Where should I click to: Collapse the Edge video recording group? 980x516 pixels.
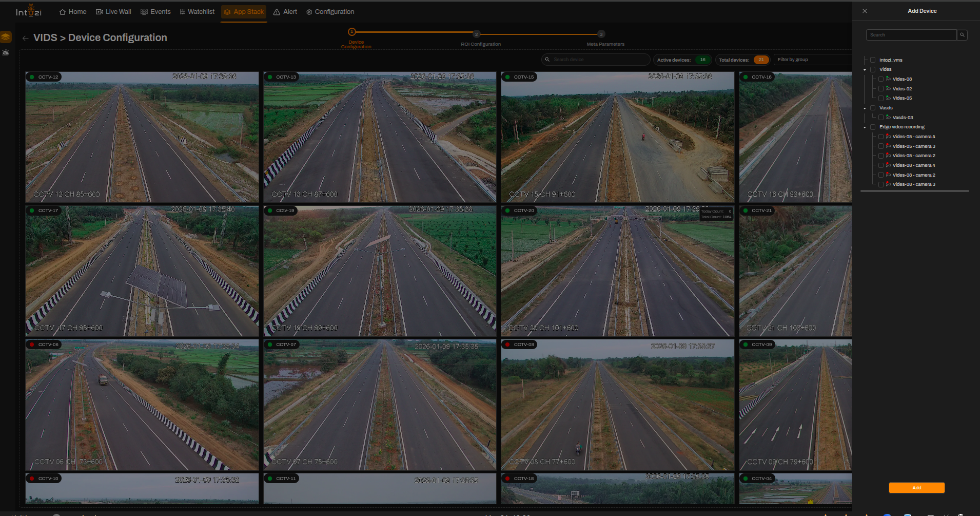pos(865,127)
